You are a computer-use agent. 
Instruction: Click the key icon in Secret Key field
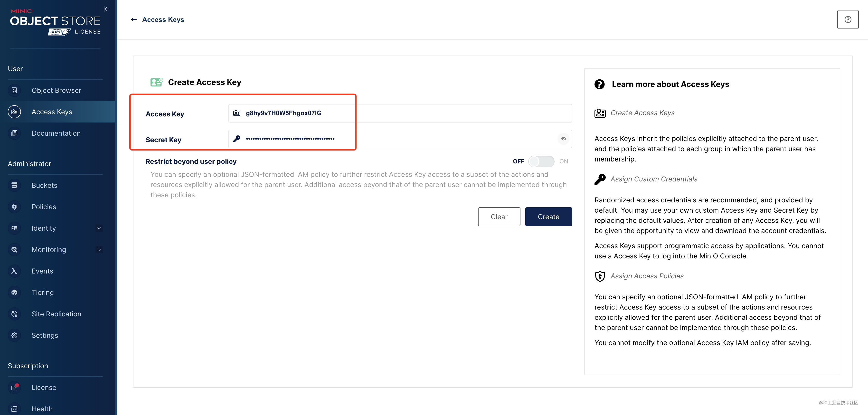(x=237, y=139)
